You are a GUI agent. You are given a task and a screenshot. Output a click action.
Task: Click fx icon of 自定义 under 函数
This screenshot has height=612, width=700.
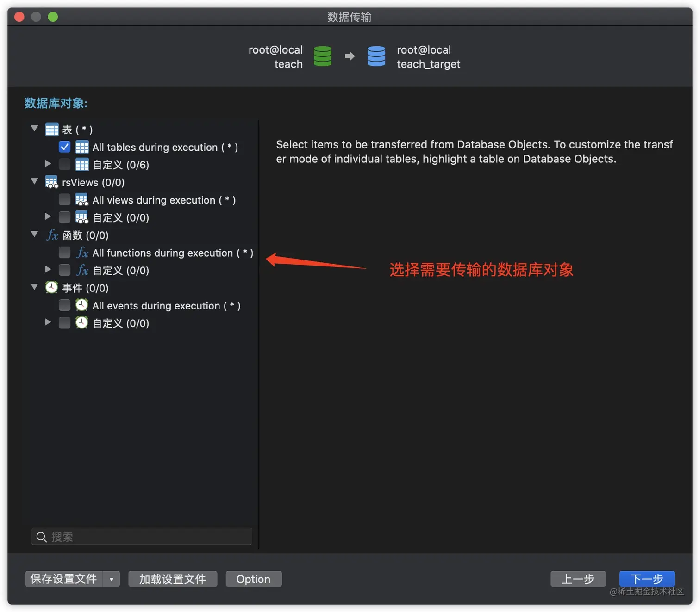pos(82,270)
